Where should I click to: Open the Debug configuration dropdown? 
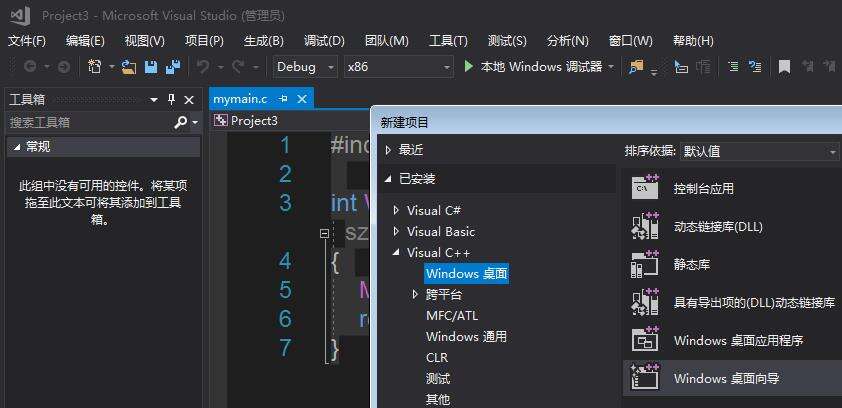tap(306, 67)
